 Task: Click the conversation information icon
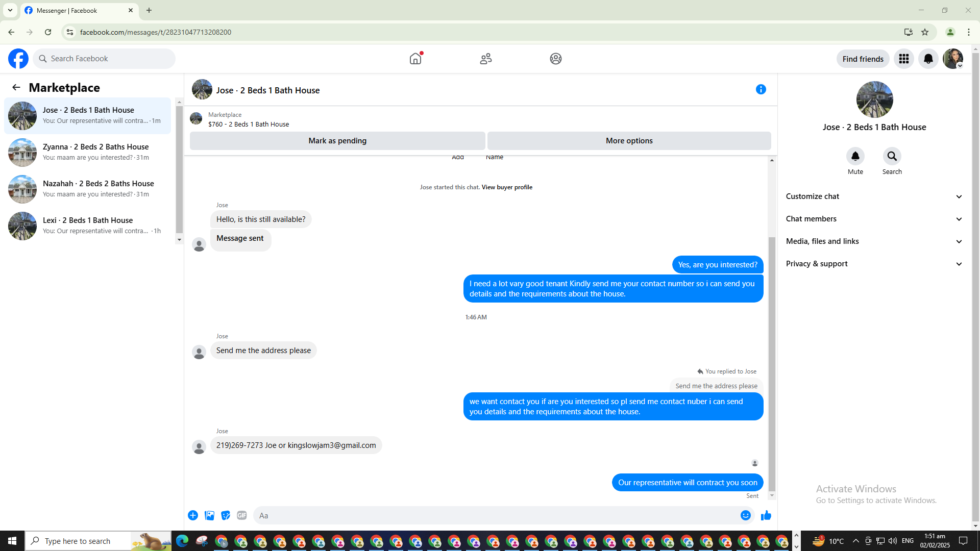coord(761,89)
